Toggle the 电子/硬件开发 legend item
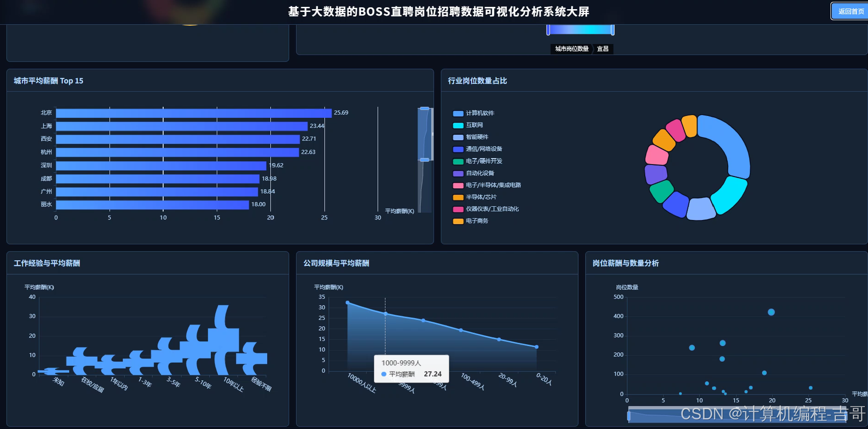 [x=478, y=161]
